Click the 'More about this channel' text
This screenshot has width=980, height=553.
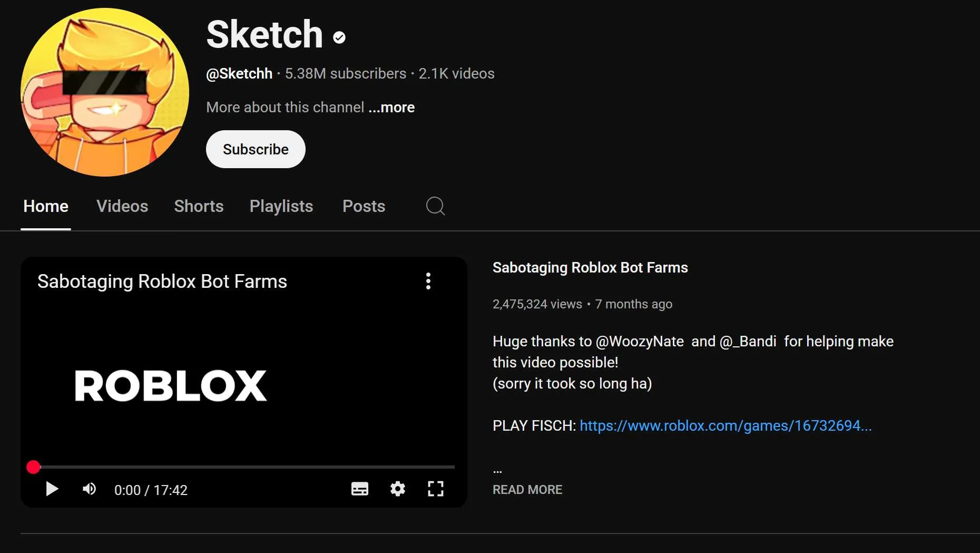(x=285, y=107)
